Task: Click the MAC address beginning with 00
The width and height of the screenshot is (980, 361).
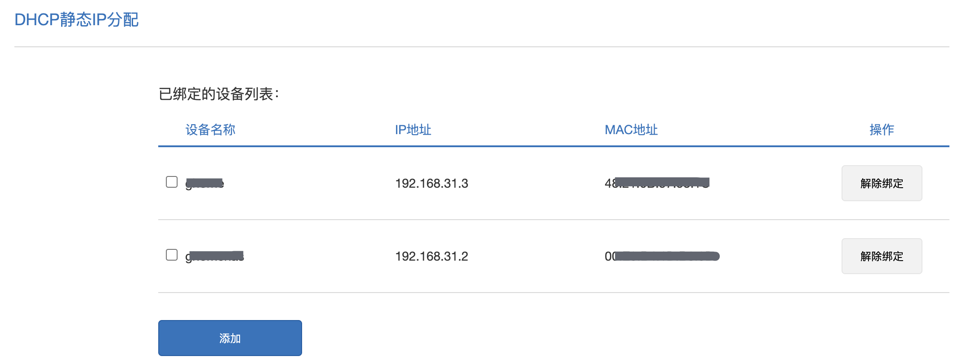Action: click(x=662, y=256)
